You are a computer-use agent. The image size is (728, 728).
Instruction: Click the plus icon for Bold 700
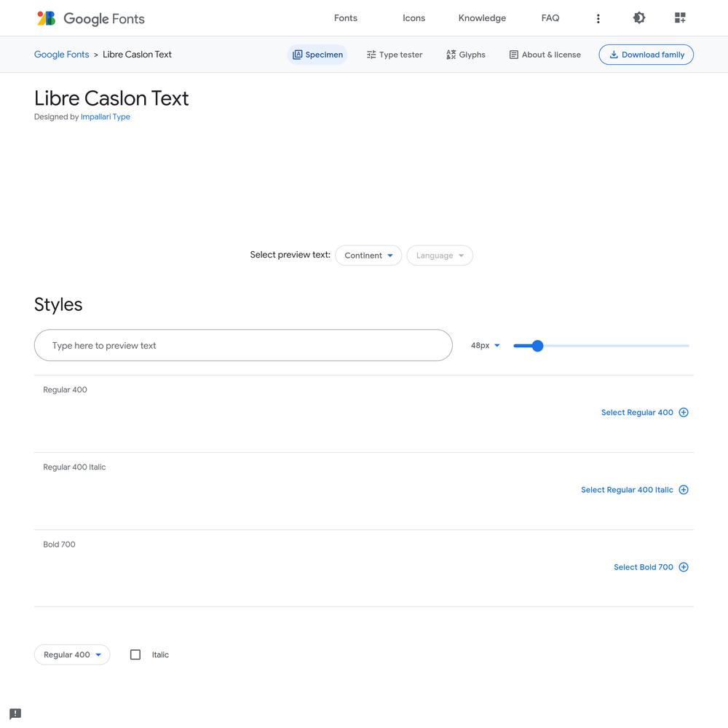click(684, 567)
